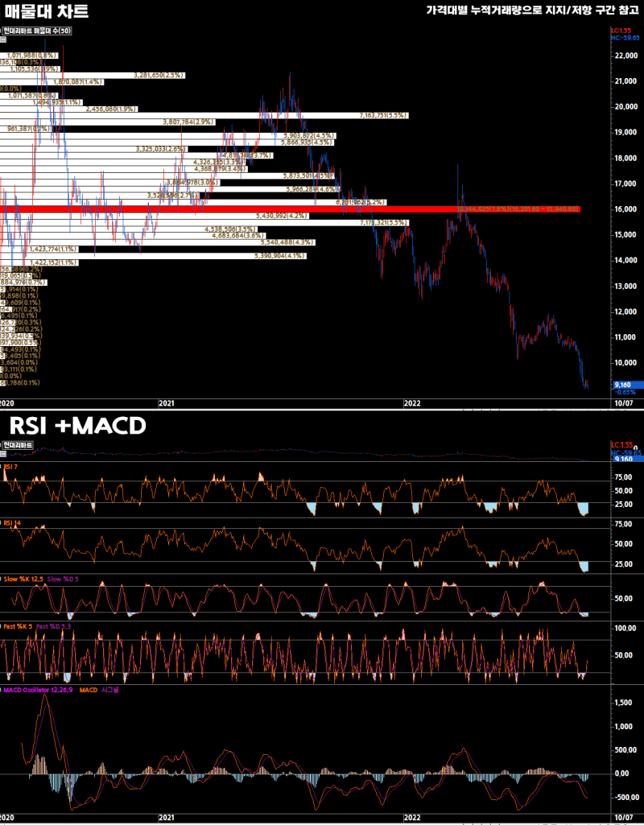Select the RSI 14 indicator label
This screenshot has width=644, height=825.
pos(11,525)
